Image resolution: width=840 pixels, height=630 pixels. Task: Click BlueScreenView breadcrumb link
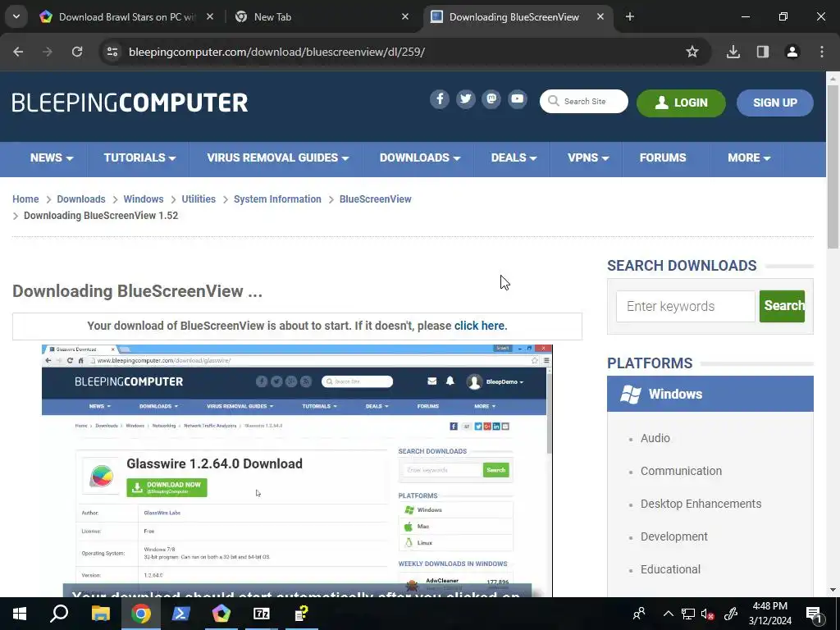click(x=376, y=199)
